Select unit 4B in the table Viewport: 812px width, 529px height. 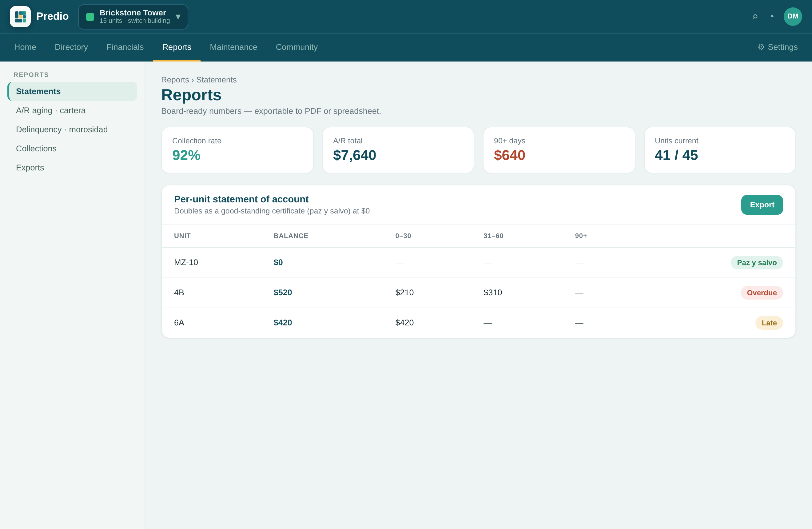click(x=179, y=292)
